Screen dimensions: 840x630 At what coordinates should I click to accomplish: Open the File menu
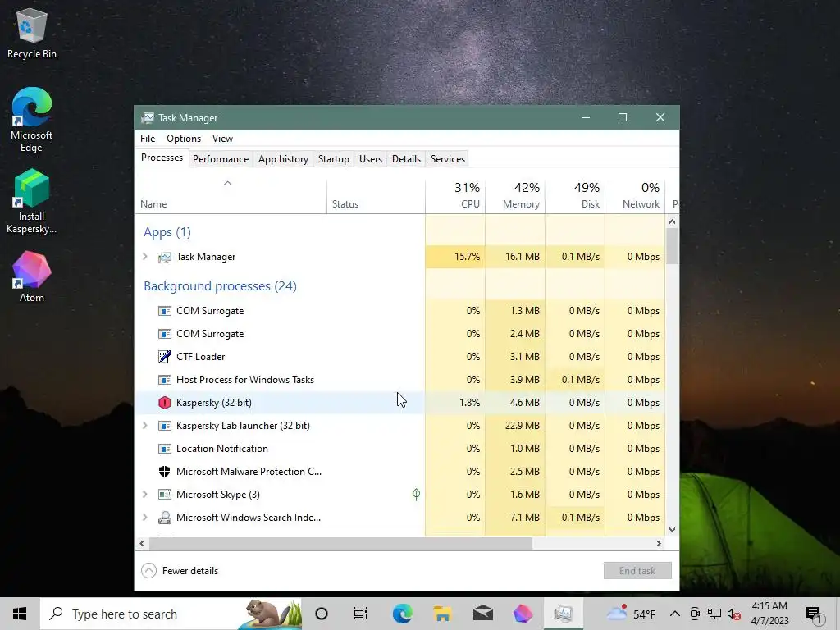[x=148, y=138]
